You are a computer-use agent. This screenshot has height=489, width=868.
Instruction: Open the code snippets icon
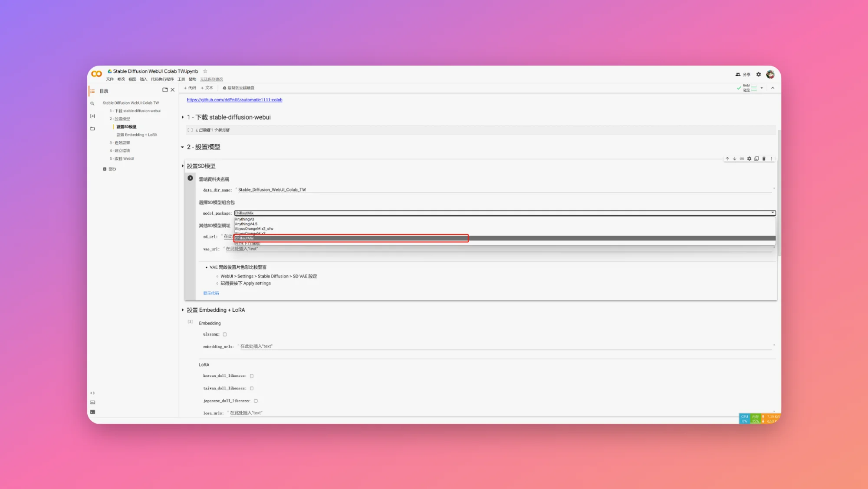[92, 393]
